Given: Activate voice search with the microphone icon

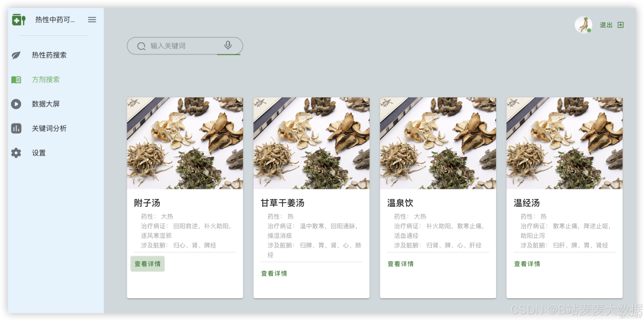Looking at the screenshot, I should coord(227,46).
